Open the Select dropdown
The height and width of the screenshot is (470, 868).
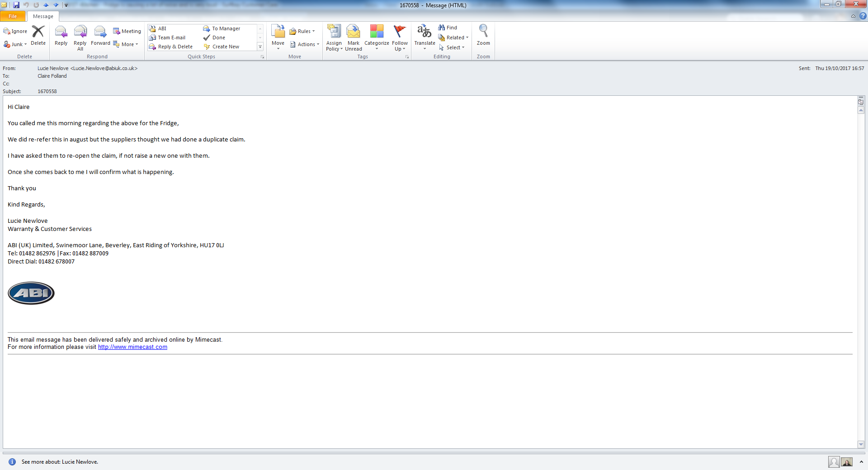[452, 47]
